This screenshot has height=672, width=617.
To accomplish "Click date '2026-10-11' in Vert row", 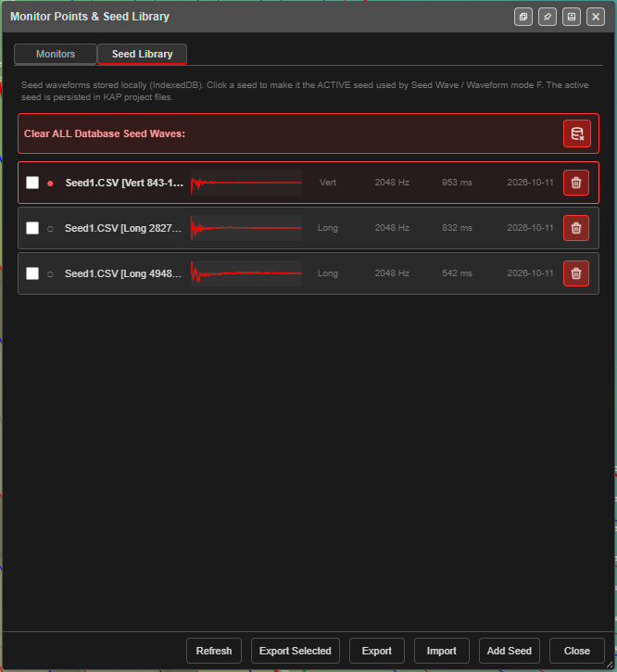I will 531,183.
